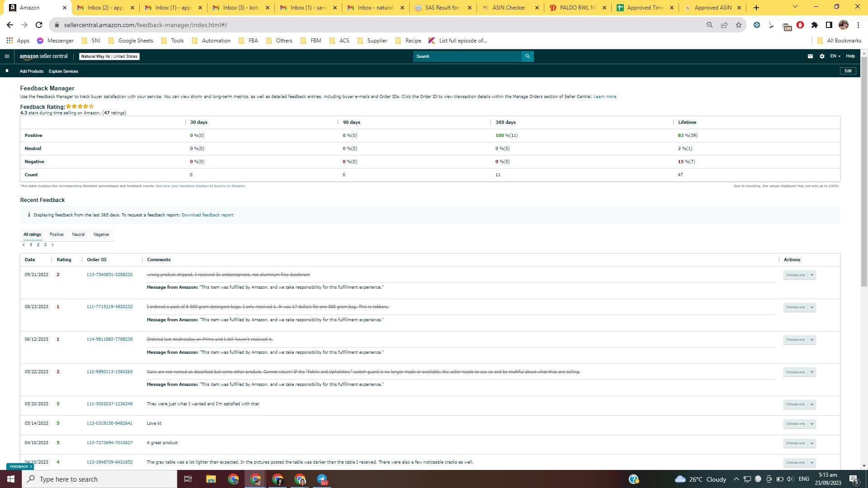Reload the page with the refresh icon
Image resolution: width=868 pixels, height=488 pixels.
(x=39, y=25)
